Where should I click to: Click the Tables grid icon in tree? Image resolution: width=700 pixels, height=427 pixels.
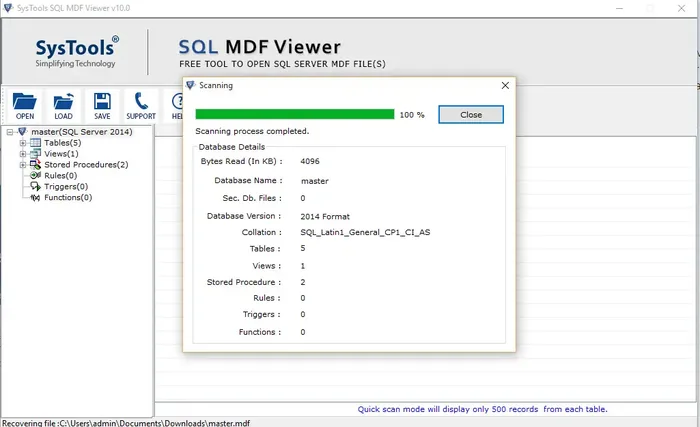click(35, 143)
